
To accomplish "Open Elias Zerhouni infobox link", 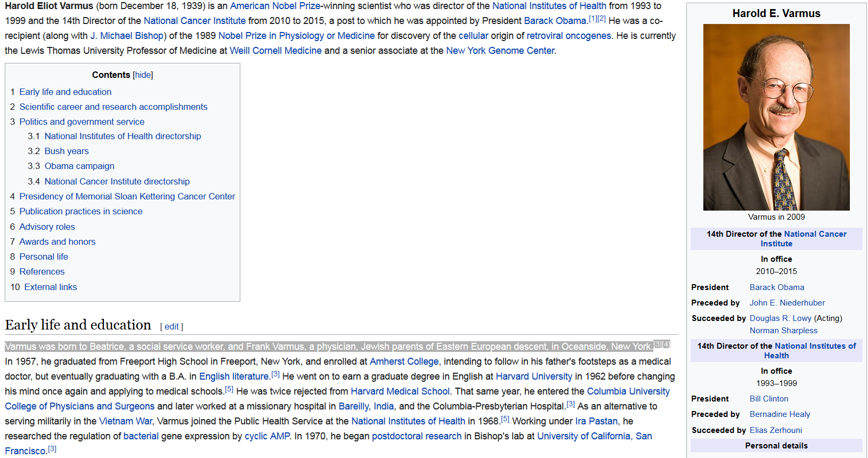I will click(776, 430).
